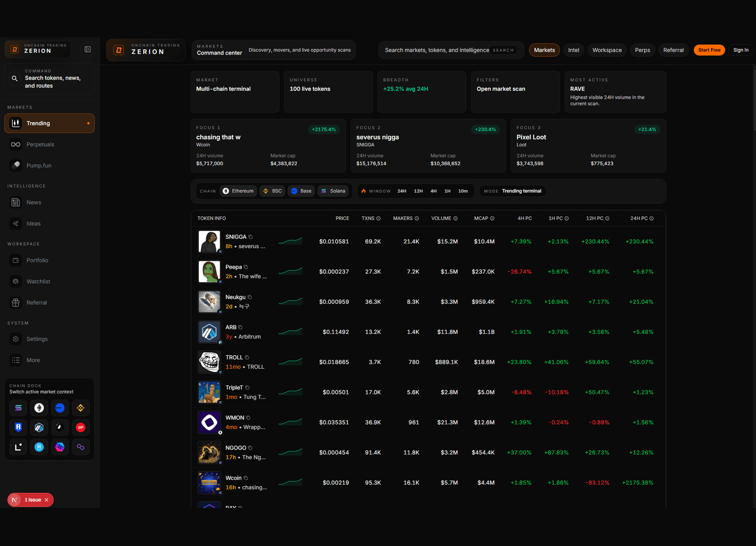The width and height of the screenshot is (756, 546).
Task: Dismiss the 1 Issue badge
Action: point(47,500)
